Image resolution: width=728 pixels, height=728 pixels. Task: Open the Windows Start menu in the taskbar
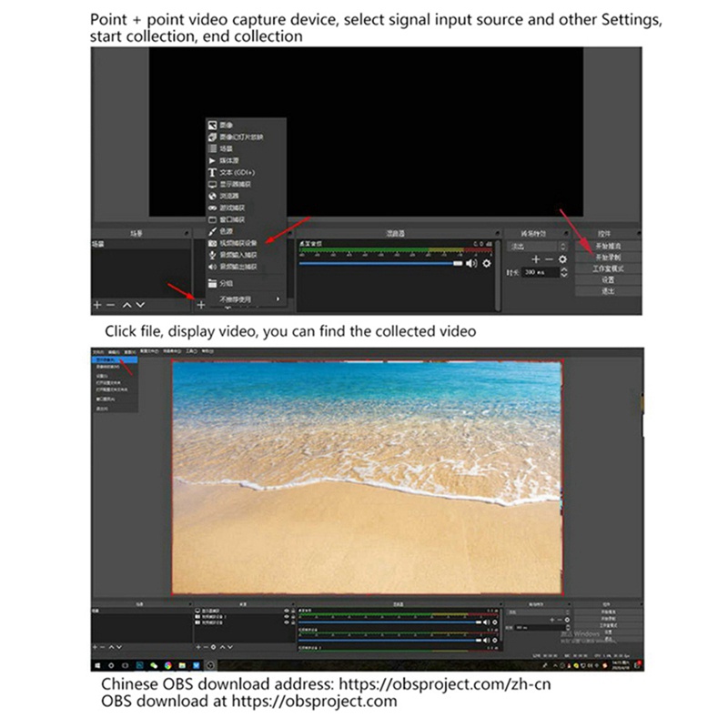[96, 665]
